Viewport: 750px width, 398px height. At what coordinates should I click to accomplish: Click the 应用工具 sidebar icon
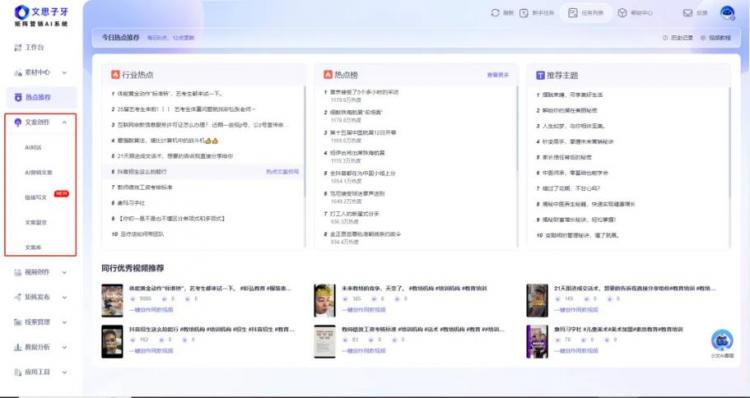[18, 372]
